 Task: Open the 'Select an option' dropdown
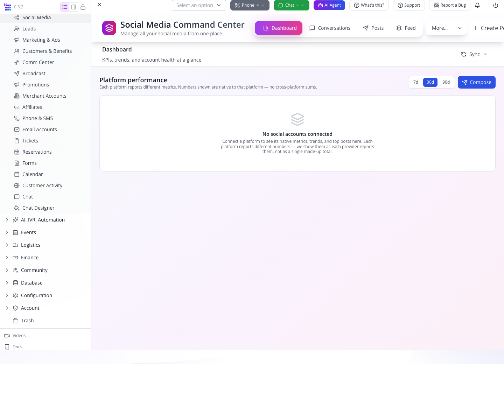tap(199, 5)
